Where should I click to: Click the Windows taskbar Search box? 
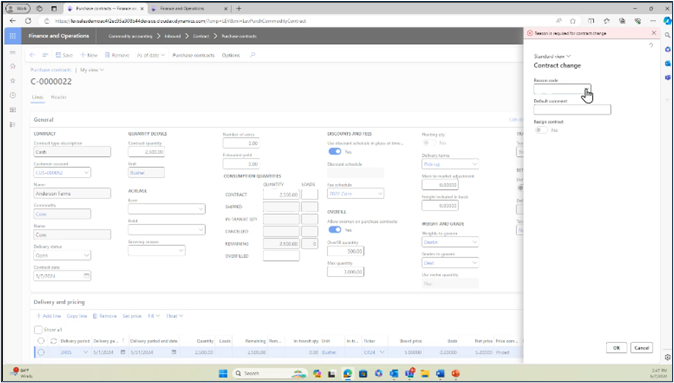(x=271, y=374)
